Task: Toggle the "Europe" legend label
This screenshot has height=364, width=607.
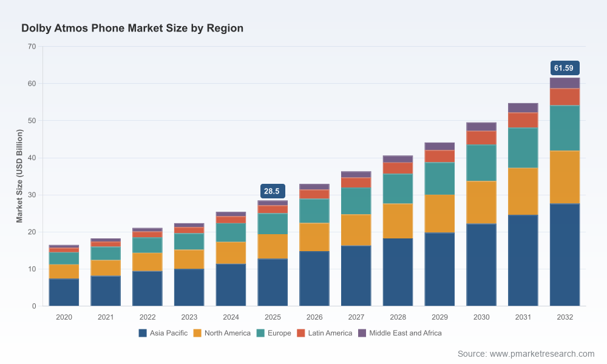Action: (x=279, y=333)
